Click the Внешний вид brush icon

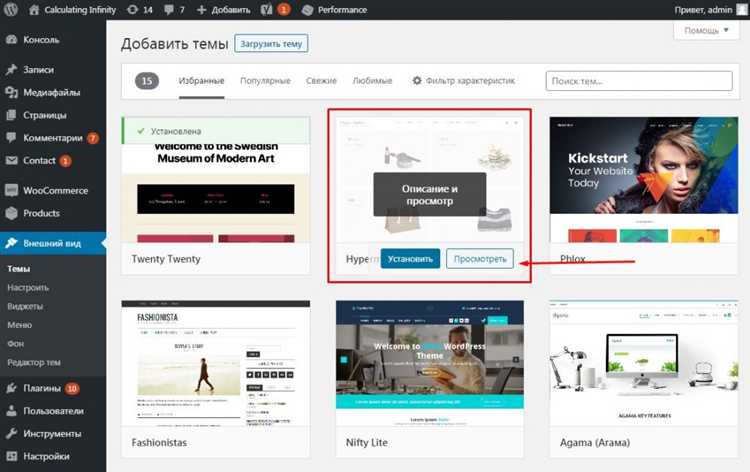[x=11, y=243]
